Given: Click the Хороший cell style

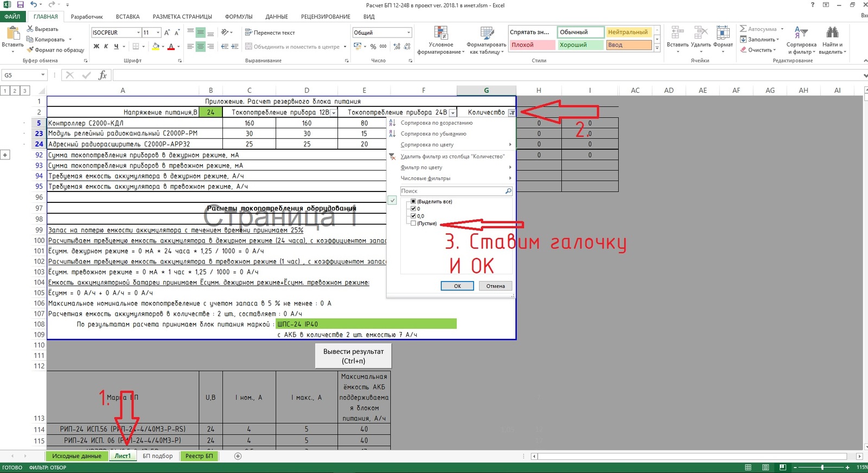Looking at the screenshot, I should pyautogui.click(x=580, y=45).
